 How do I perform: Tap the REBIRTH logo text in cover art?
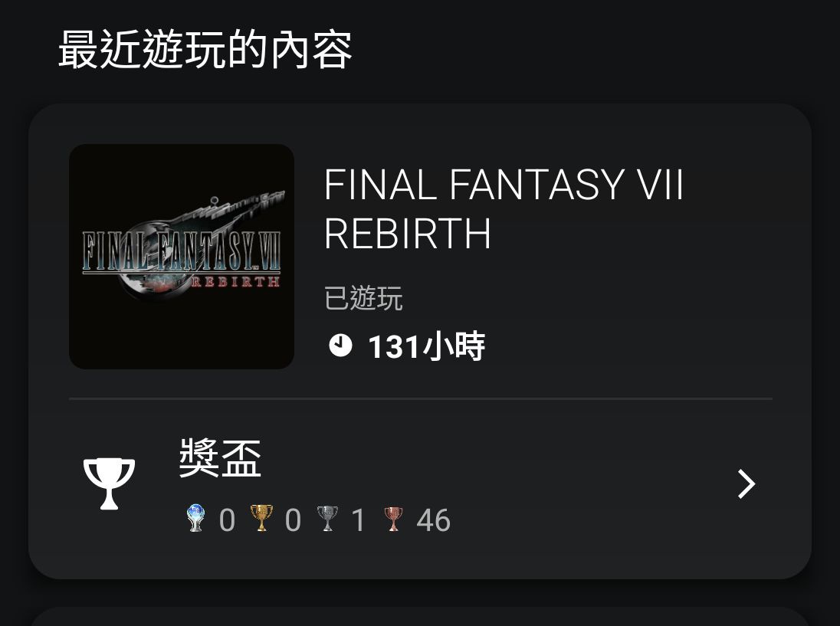coord(235,282)
